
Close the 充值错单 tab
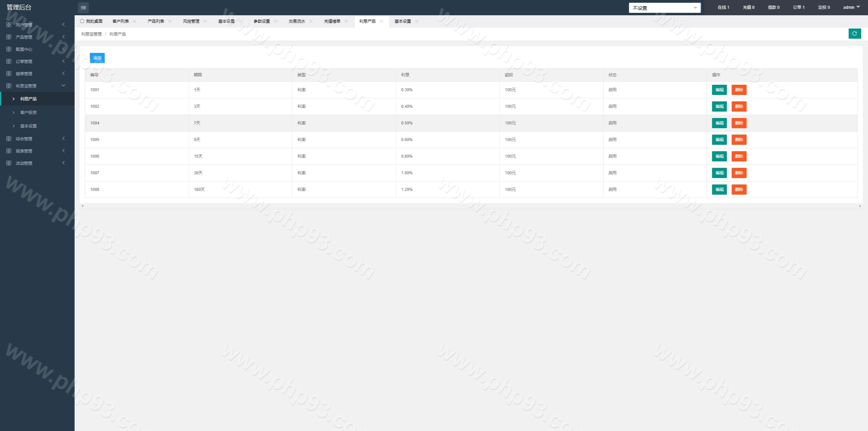pos(346,21)
